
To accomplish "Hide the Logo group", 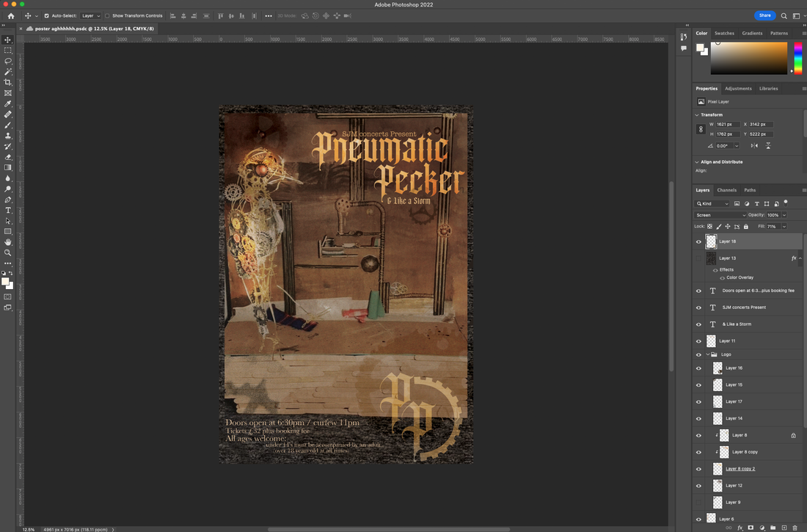I will click(698, 355).
